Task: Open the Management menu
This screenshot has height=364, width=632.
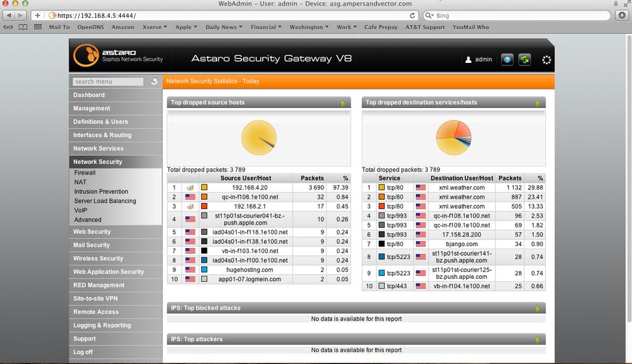Action: click(x=115, y=108)
